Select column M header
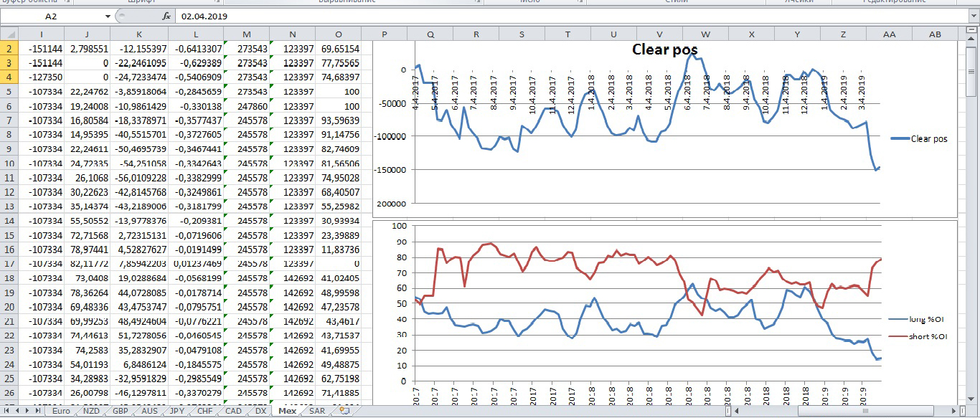 (247, 34)
